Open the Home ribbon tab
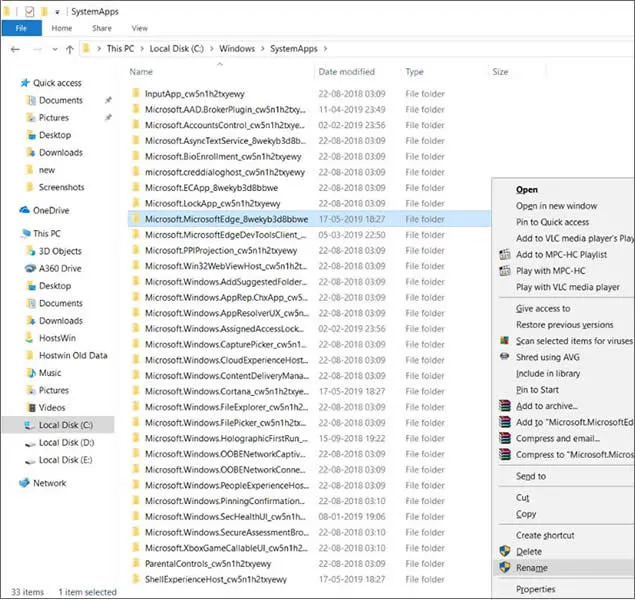The width and height of the screenshot is (635, 600). click(x=62, y=28)
